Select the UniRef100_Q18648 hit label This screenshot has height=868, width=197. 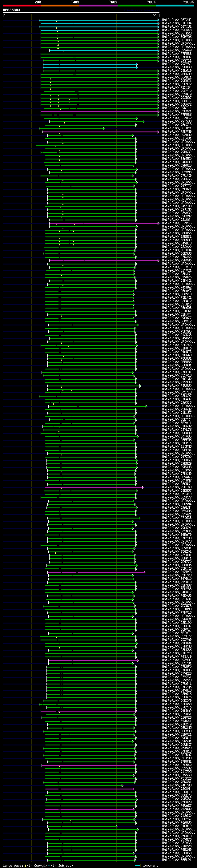coord(177,355)
